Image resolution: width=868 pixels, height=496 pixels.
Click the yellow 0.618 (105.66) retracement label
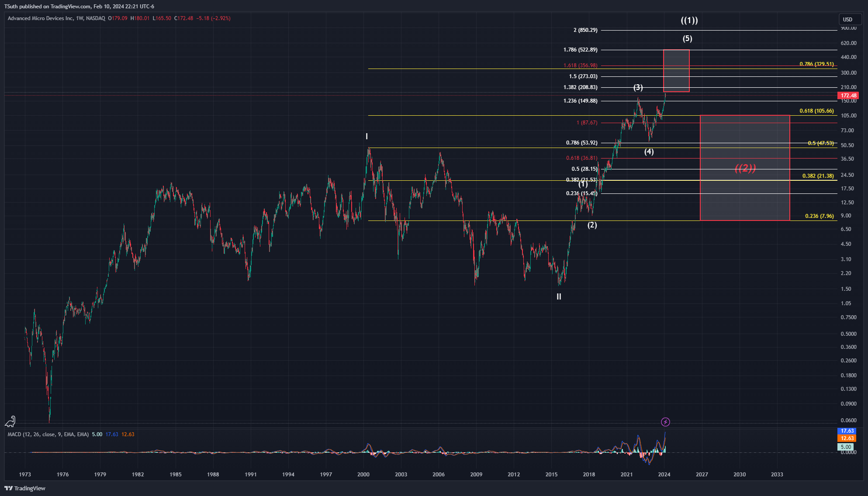coord(816,111)
